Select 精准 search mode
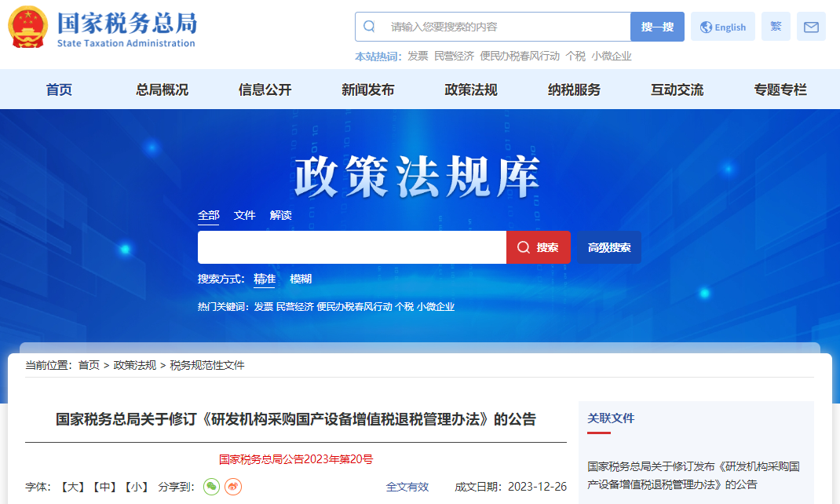 pyautogui.click(x=264, y=279)
